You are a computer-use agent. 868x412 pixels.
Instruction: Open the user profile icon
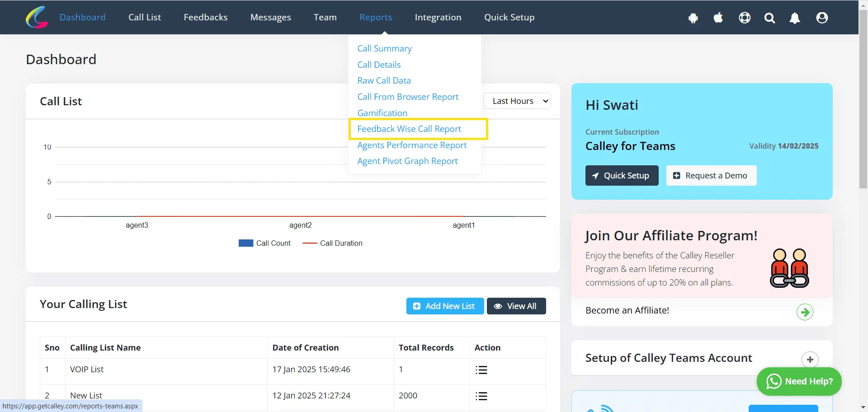tap(822, 18)
